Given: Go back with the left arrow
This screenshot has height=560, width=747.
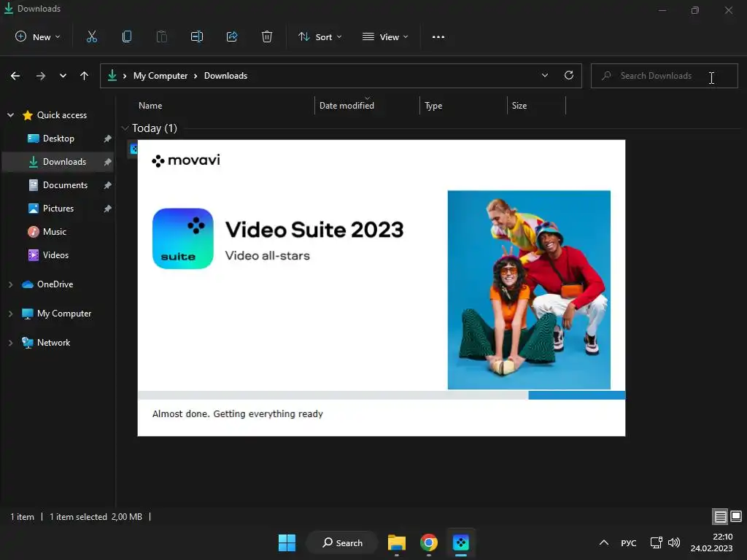Looking at the screenshot, I should pos(15,76).
